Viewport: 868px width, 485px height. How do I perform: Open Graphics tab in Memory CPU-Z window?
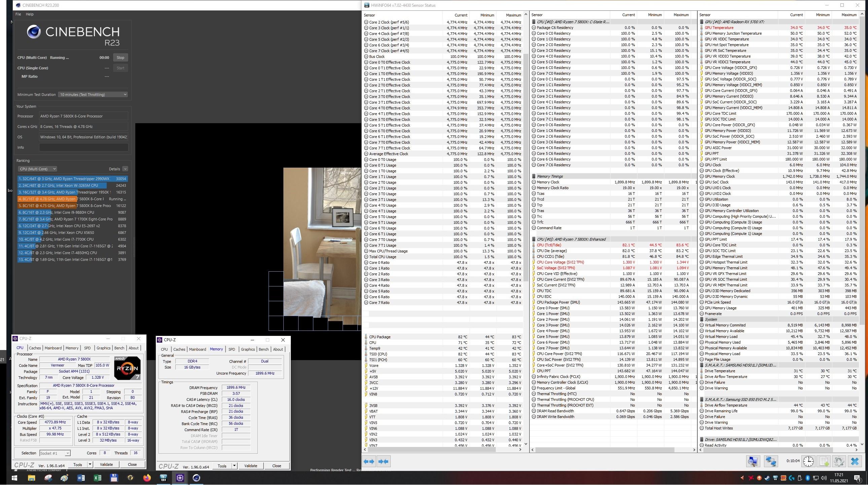point(248,349)
